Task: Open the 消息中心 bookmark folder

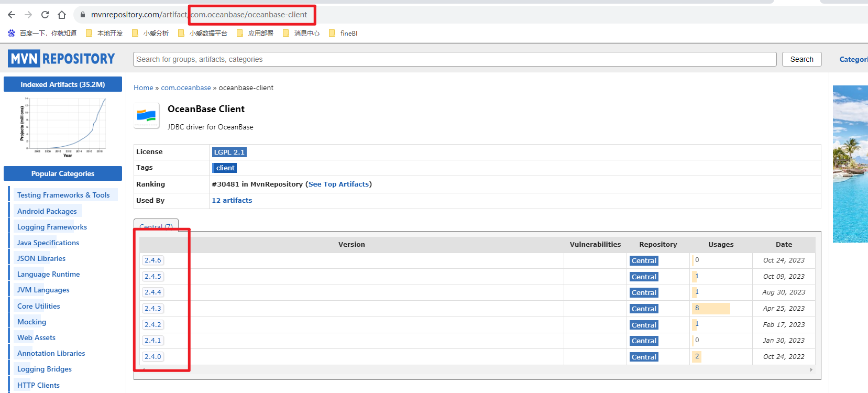Action: coord(301,33)
